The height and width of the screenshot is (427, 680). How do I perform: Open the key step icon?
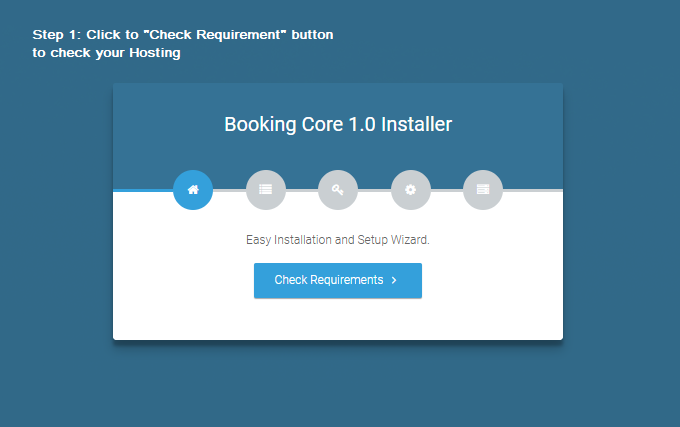[x=338, y=189]
